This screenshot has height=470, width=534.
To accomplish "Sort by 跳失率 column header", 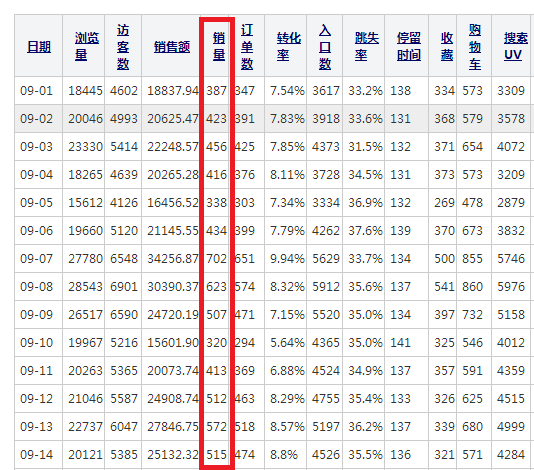I will 366,46.
